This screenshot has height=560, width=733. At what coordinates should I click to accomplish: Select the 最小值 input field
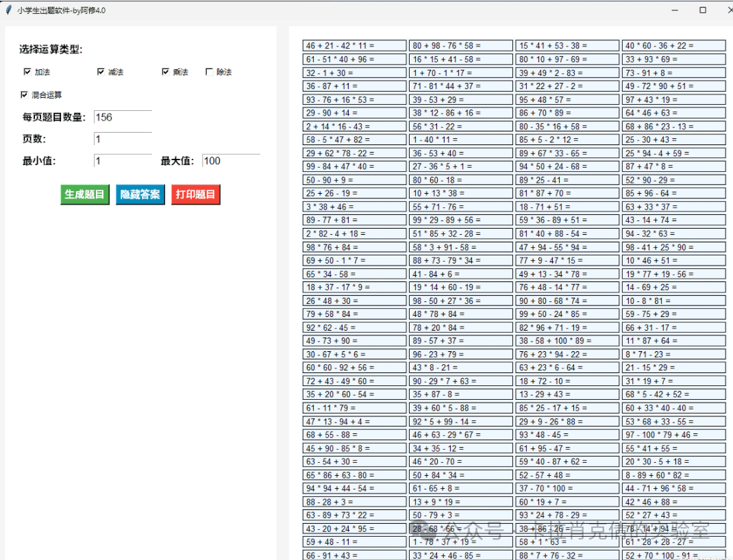122,161
